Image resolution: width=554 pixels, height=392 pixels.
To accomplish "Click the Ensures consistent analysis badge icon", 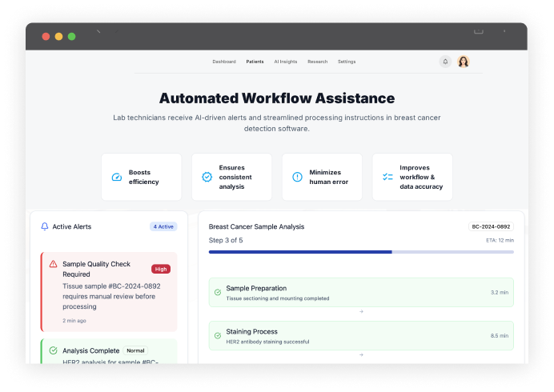I will coord(207,177).
